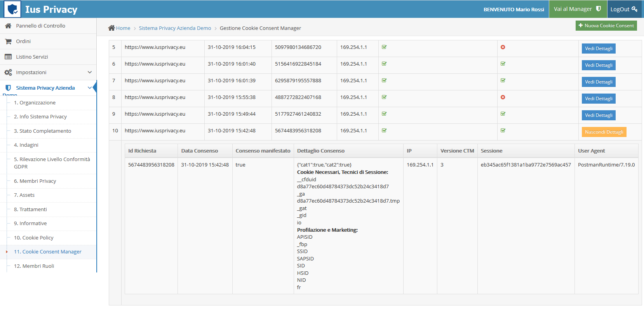Open 9. Informative
The height and width of the screenshot is (314, 644).
pyautogui.click(x=30, y=223)
